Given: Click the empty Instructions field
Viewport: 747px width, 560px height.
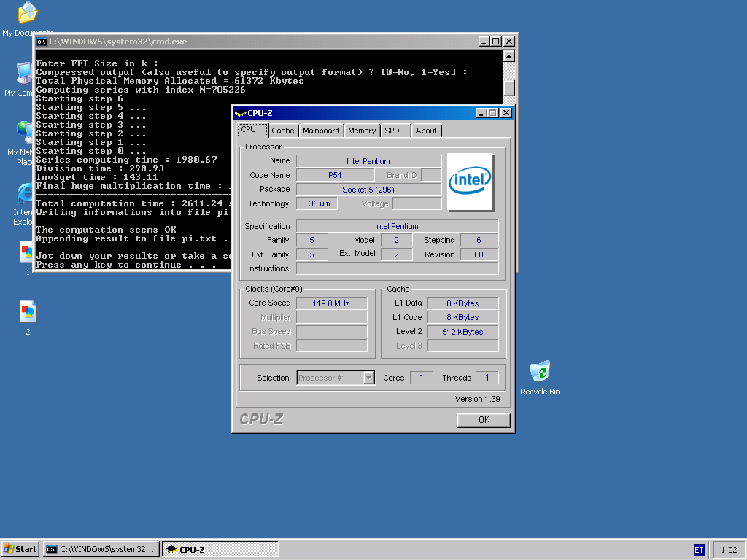Looking at the screenshot, I should (398, 268).
